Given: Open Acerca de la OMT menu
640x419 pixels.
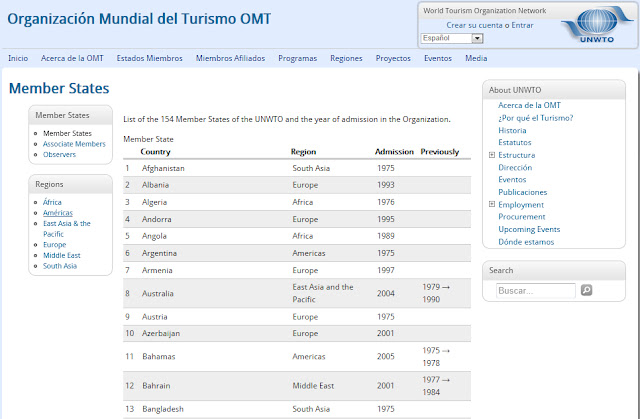Looking at the screenshot, I should click(72, 58).
